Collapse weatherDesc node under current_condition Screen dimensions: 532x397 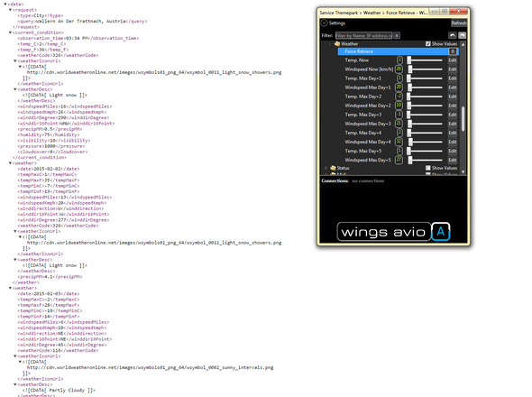pyautogui.click(x=15, y=89)
